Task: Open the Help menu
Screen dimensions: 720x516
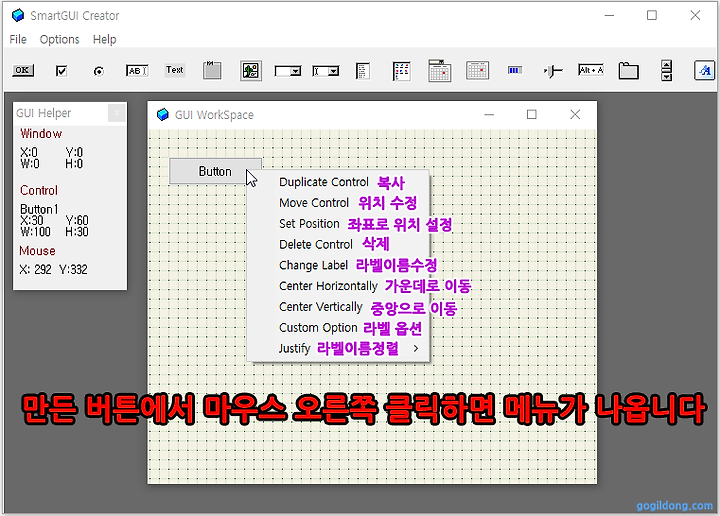Action: (x=105, y=39)
